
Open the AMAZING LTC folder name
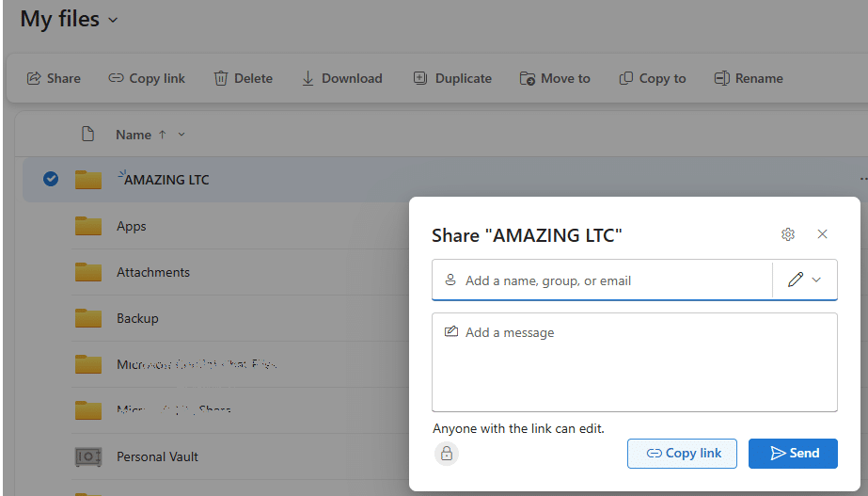(166, 180)
